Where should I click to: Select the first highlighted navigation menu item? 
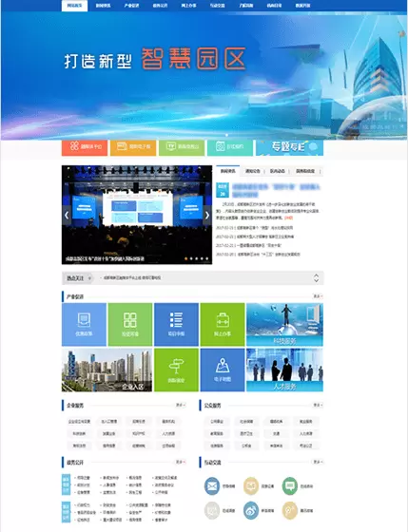[x=74, y=6]
